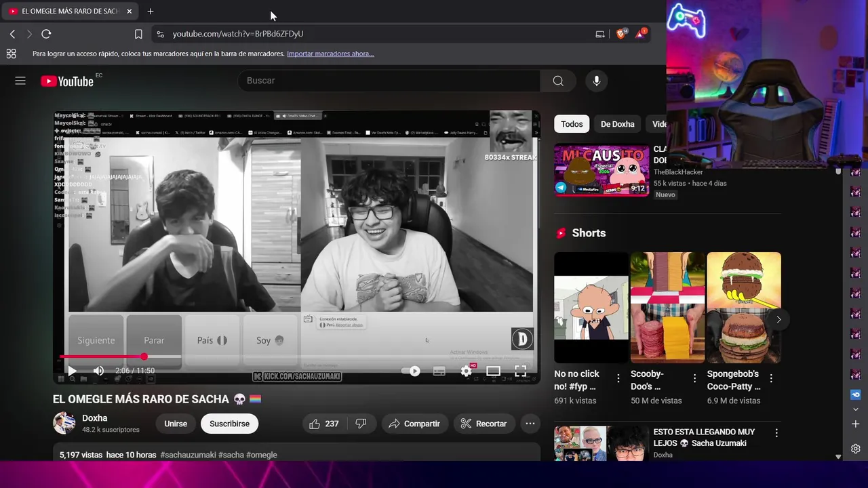The image size is (868, 488).
Task: Open TheBlackHacker recommended video thumbnail
Action: click(601, 170)
